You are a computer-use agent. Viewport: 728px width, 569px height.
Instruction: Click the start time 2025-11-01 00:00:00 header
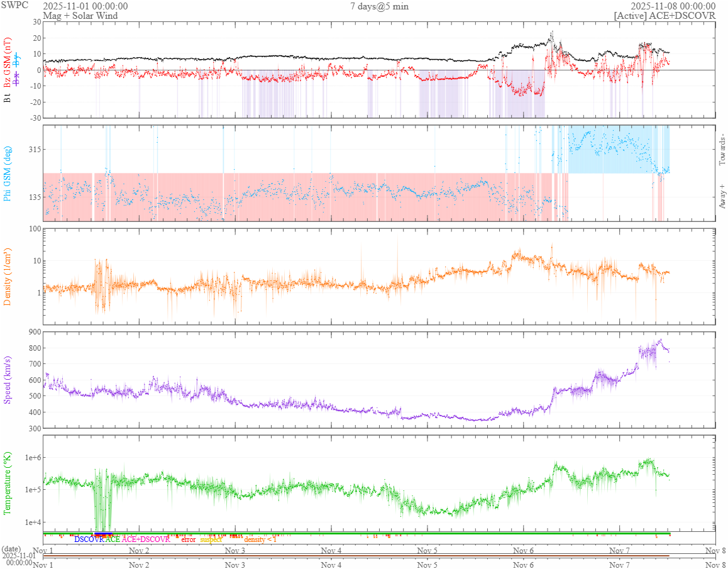(x=85, y=6)
